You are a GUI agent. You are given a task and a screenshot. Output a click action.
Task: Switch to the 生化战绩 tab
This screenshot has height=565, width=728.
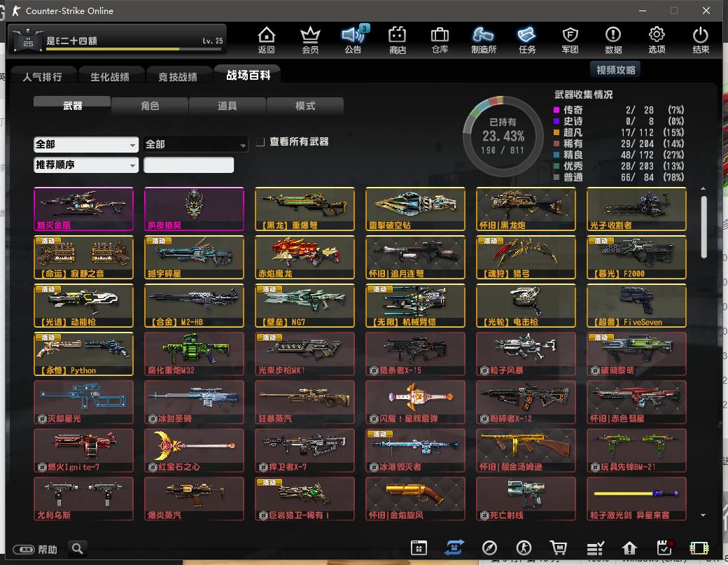click(x=110, y=76)
